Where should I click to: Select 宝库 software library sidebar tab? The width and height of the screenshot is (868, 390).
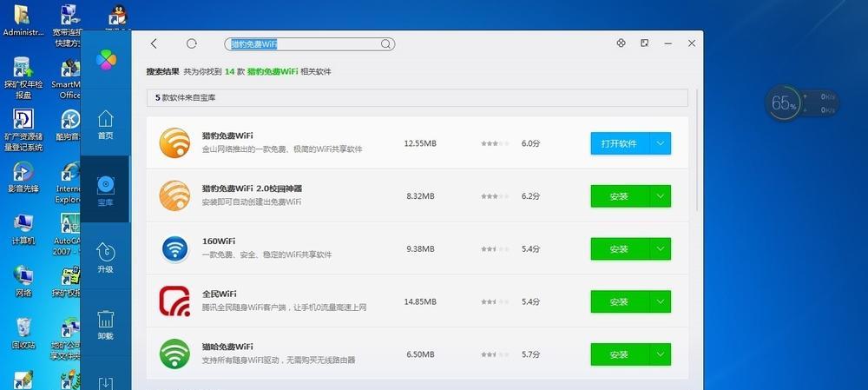[105, 192]
